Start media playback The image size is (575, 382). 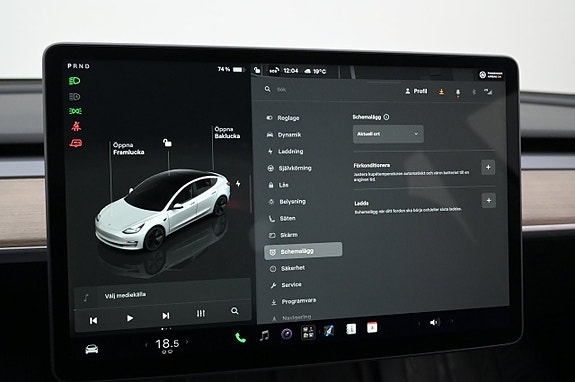point(129,318)
